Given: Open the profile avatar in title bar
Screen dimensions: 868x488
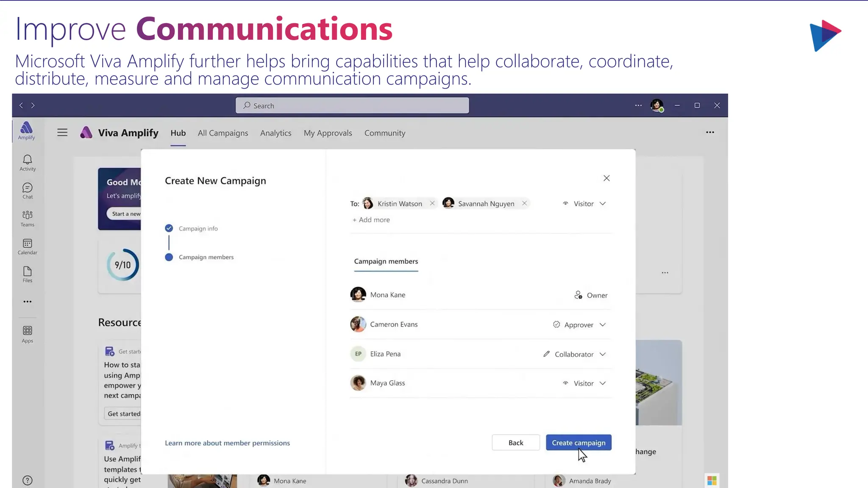Looking at the screenshot, I should tap(657, 105).
